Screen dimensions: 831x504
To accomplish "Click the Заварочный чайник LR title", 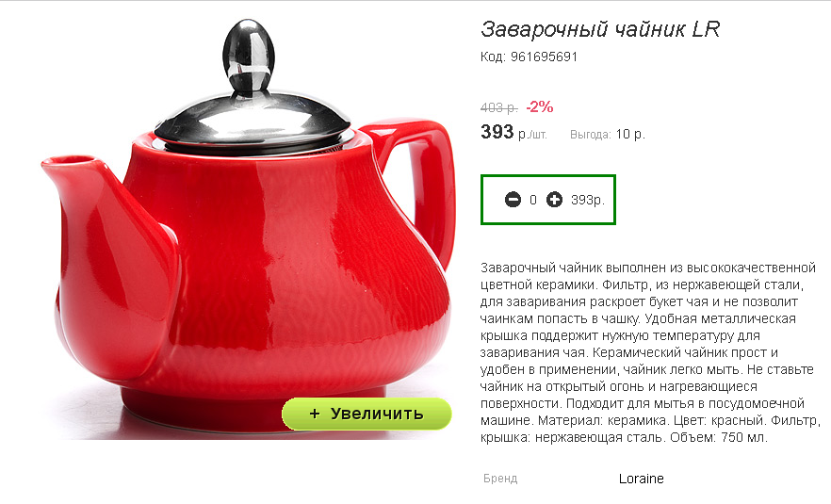I will [x=600, y=29].
